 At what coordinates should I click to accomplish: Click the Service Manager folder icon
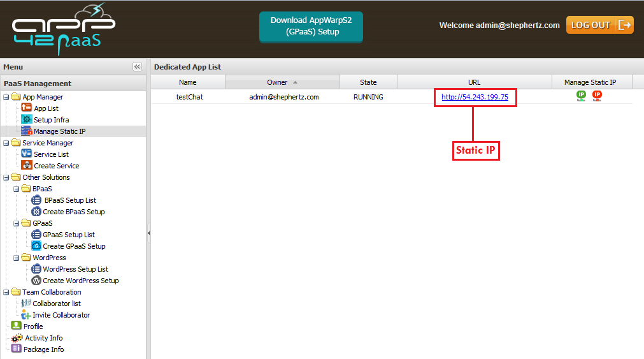point(16,143)
